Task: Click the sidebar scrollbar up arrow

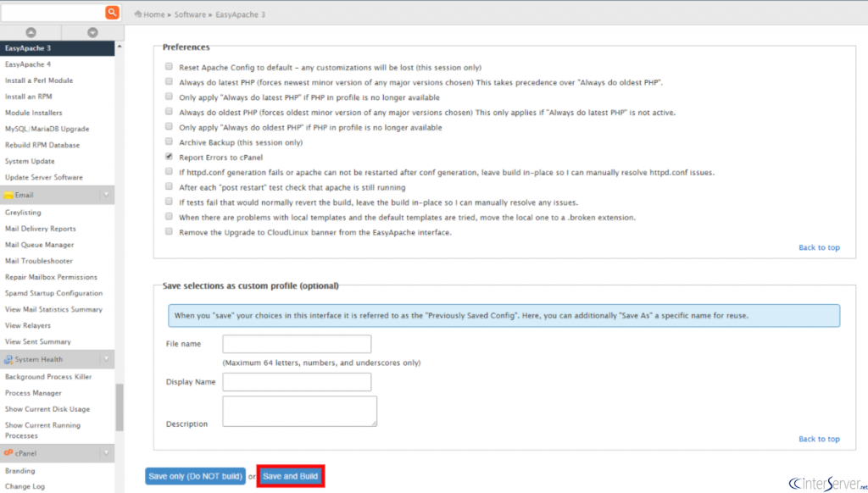Action: click(120, 47)
